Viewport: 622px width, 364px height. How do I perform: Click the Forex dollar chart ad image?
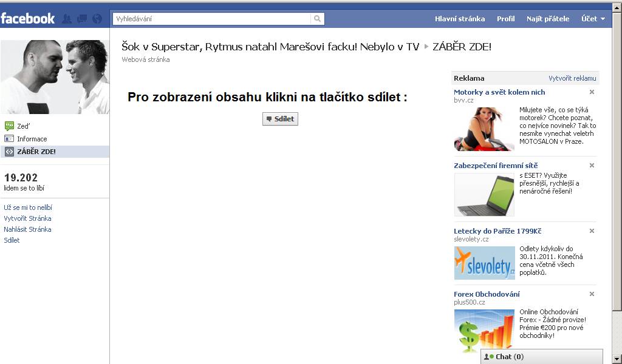coord(484,331)
